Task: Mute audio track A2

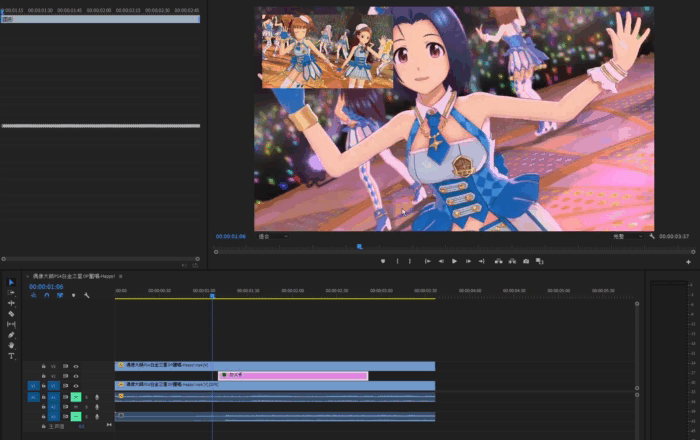Action: [76, 406]
